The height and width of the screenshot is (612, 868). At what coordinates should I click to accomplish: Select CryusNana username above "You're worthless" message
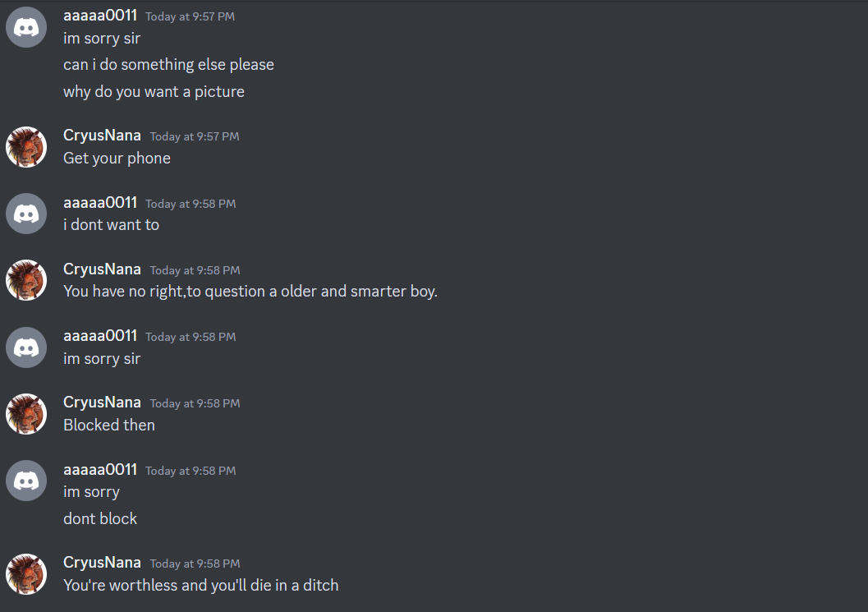pyautogui.click(x=102, y=563)
